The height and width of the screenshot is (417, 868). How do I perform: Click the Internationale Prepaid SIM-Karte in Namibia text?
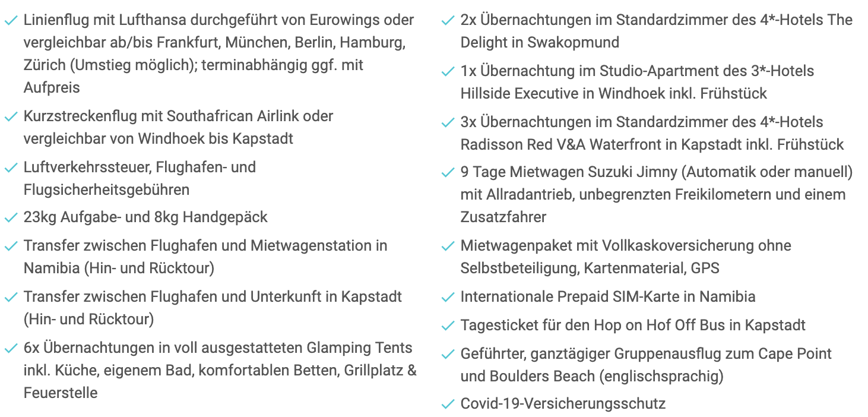point(608,296)
